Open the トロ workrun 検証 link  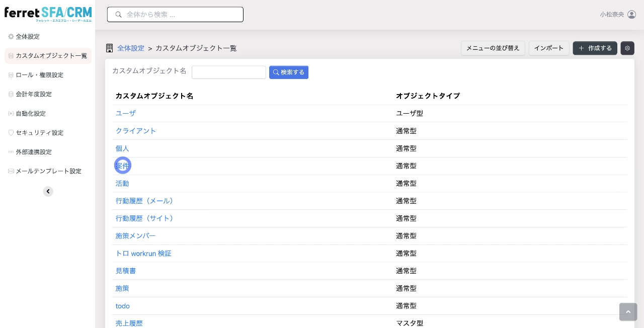(143, 254)
